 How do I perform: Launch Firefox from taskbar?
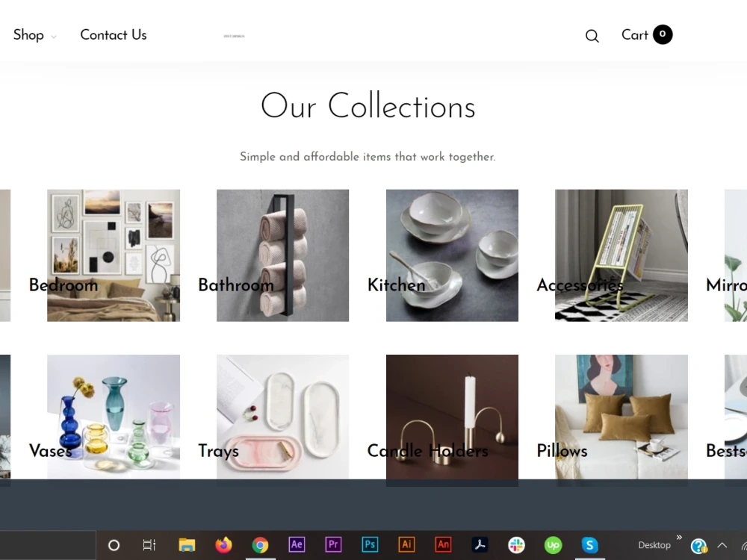pos(223,545)
